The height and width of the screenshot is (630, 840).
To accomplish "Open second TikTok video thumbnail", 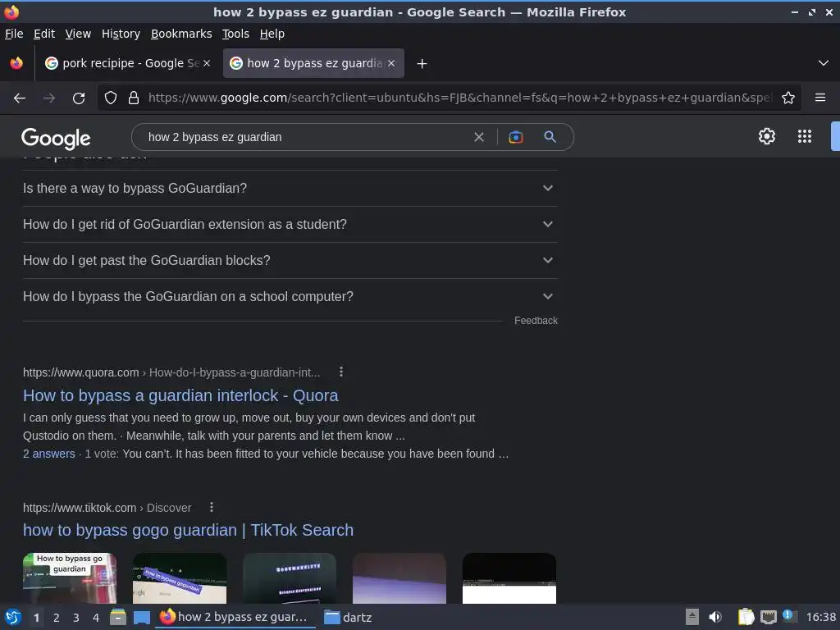I will [x=180, y=578].
